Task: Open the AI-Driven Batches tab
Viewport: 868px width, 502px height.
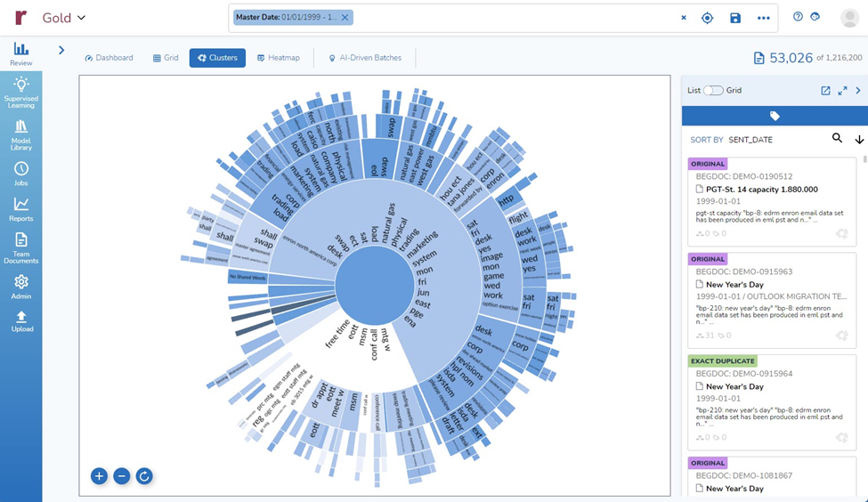Action: point(365,58)
